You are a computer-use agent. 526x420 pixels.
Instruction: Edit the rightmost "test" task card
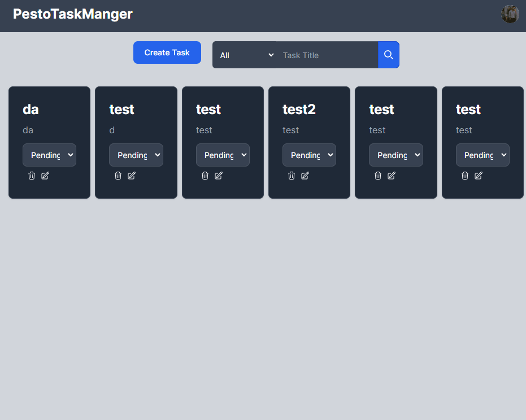point(479,176)
